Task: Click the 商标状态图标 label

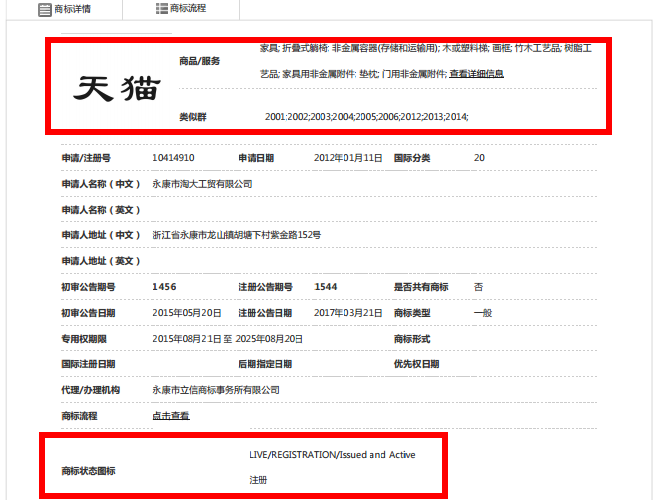Action: tap(89, 471)
